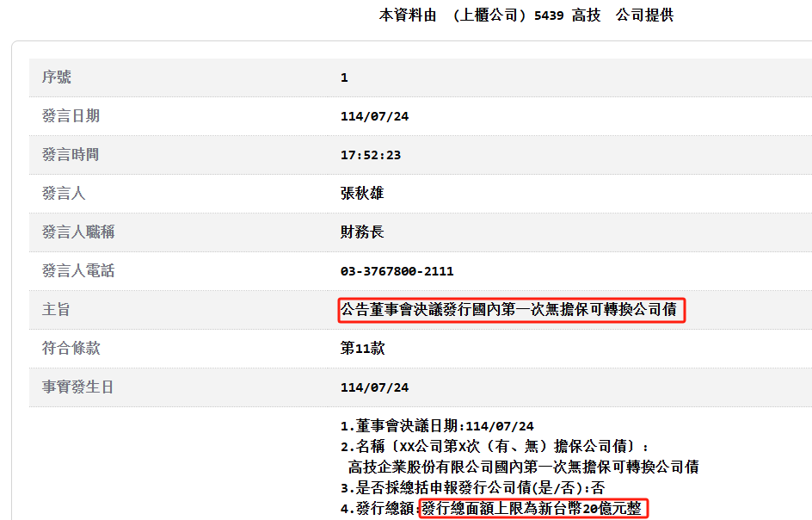Select the title value 財務長
Viewport: 812px width, 520px height.
pos(362,232)
